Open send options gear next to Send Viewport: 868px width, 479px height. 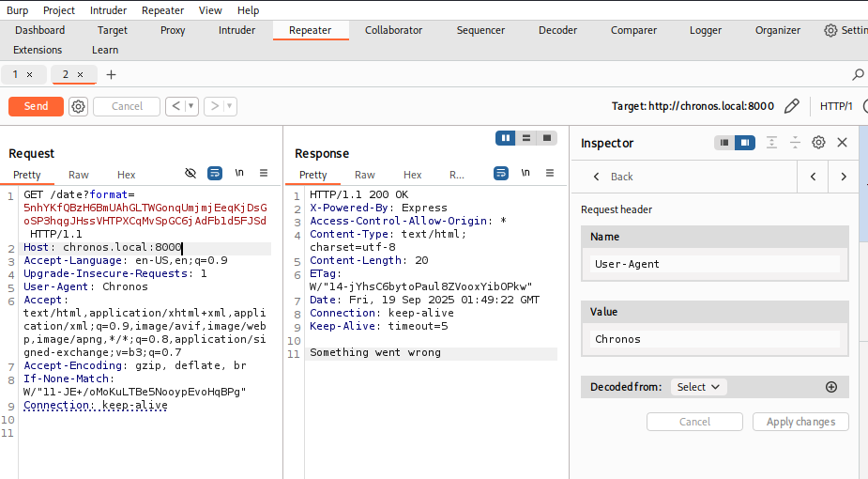tap(78, 106)
